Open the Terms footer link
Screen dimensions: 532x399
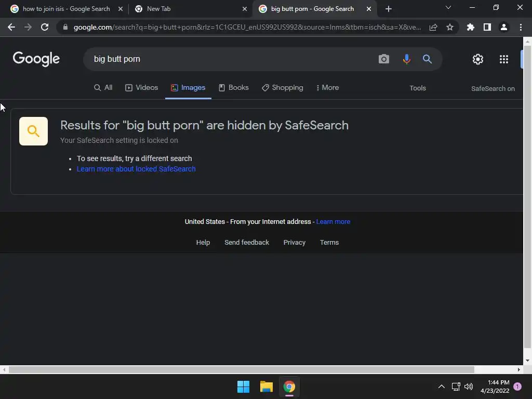(329, 242)
